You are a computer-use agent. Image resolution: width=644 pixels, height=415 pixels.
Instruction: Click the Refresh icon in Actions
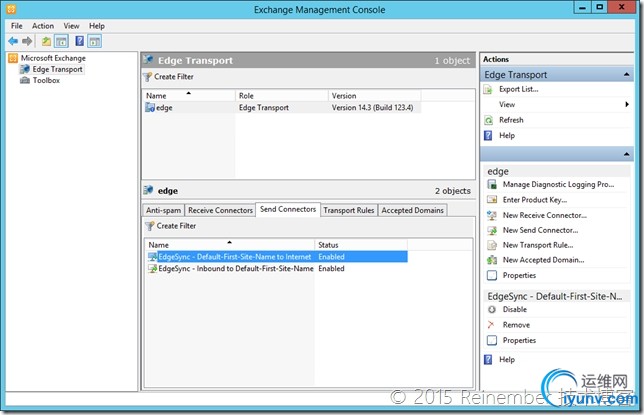point(488,120)
